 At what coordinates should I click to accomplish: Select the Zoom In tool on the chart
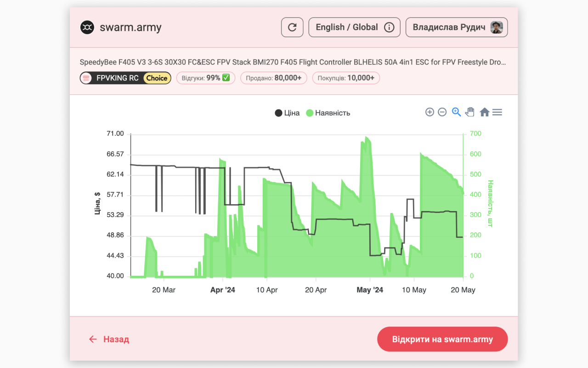[430, 112]
